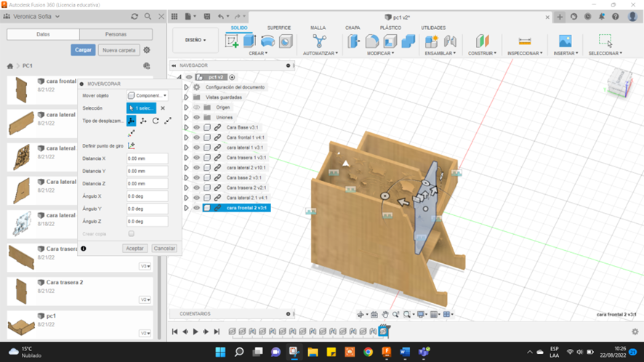Open the DISEÑO workspace dropdown
The height and width of the screenshot is (362, 644).
(196, 40)
